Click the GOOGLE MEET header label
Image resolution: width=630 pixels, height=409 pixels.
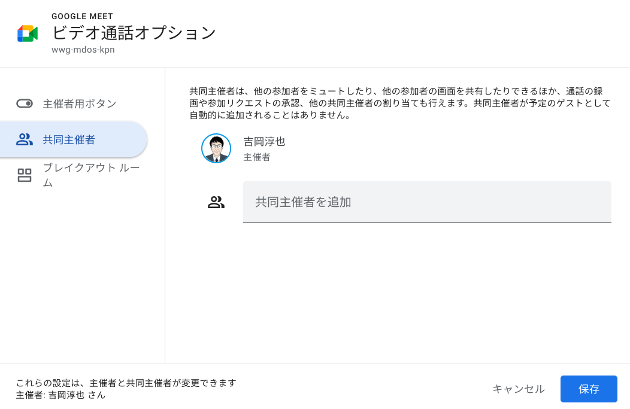point(82,16)
